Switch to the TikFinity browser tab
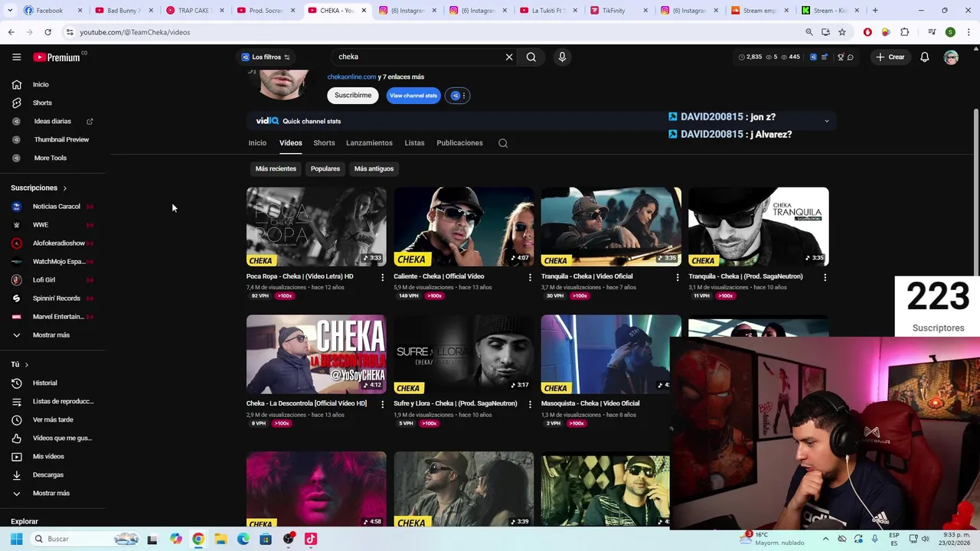The image size is (980, 551). (619, 10)
